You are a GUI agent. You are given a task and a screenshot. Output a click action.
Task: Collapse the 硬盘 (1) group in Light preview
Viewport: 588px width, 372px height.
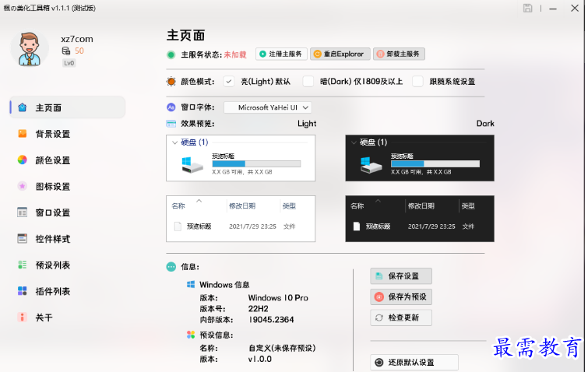tap(174, 142)
